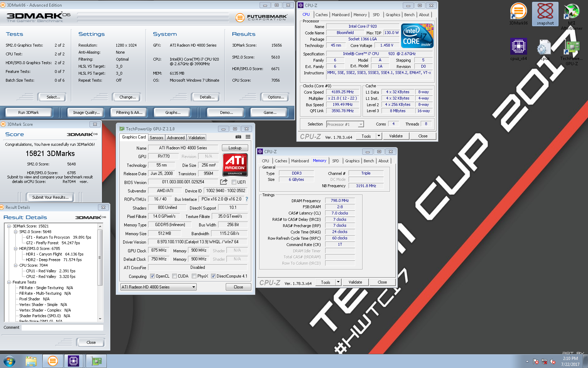Screen dimensions: 588x368
Task: Open the Validation tab in GPU-Z
Action: (197, 138)
